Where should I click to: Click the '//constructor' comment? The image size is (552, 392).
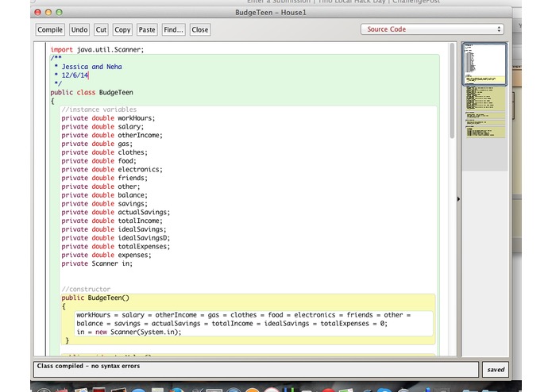(x=86, y=289)
